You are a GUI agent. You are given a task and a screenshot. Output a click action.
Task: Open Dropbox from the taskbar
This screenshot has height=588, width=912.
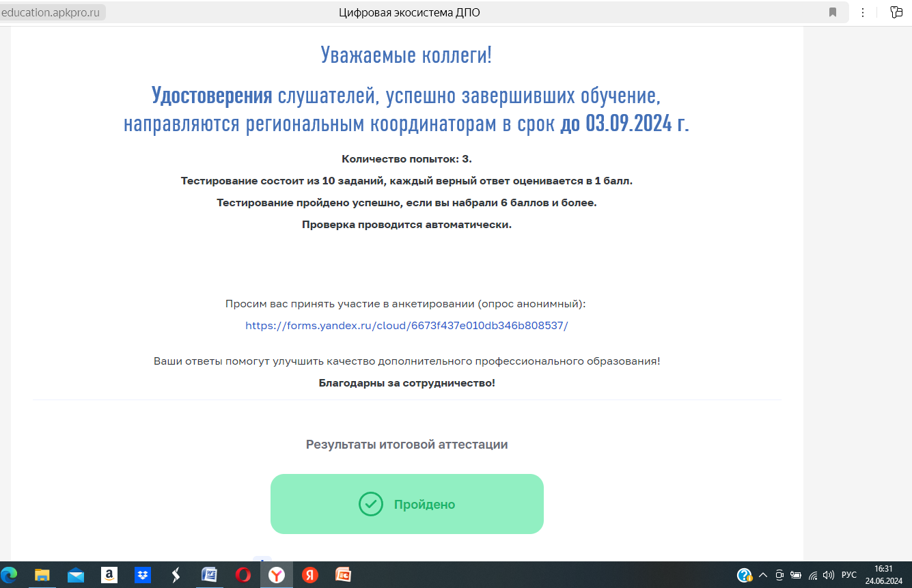click(x=143, y=575)
